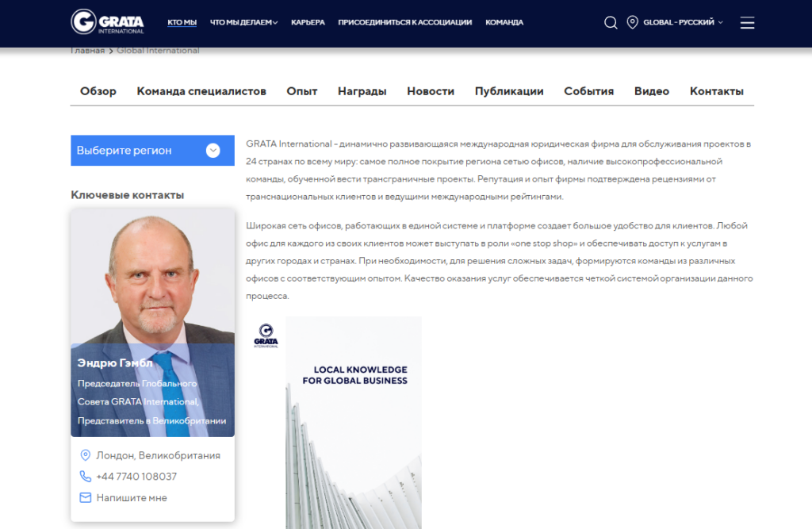Switch to the Новости tab
Image resolution: width=812 pixels, height=529 pixels.
pos(431,91)
